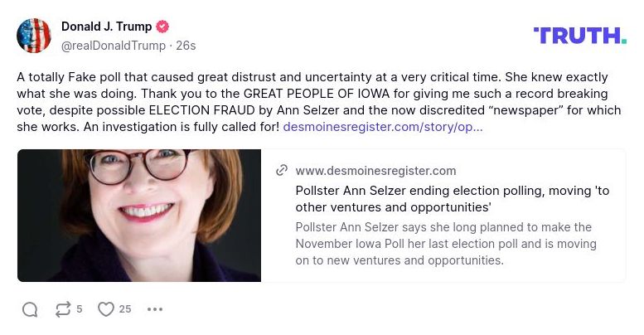The image size is (644, 335).
Task: Click the Donald J. Trump display name
Action: click(x=108, y=27)
